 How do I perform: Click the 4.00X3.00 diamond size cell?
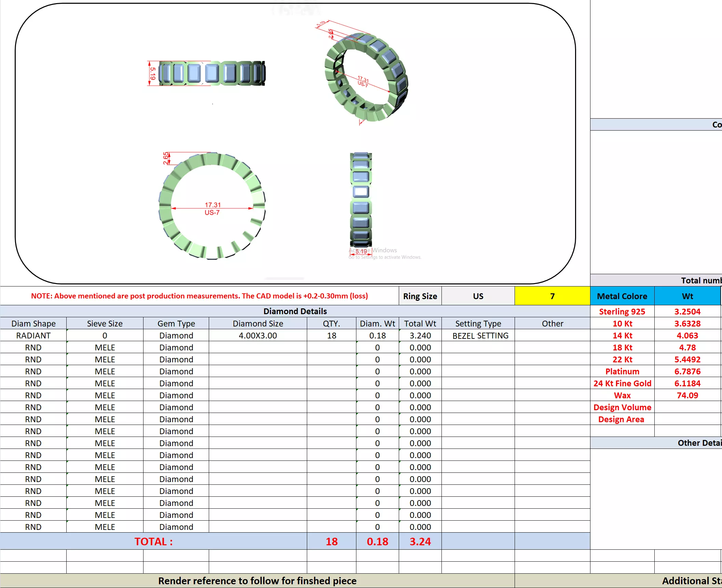click(258, 335)
